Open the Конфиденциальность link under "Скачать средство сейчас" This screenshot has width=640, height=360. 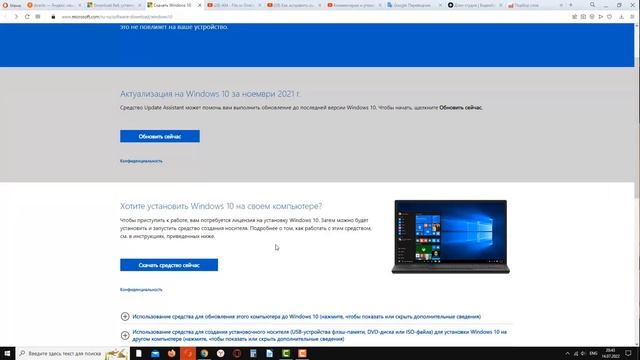[x=141, y=290]
